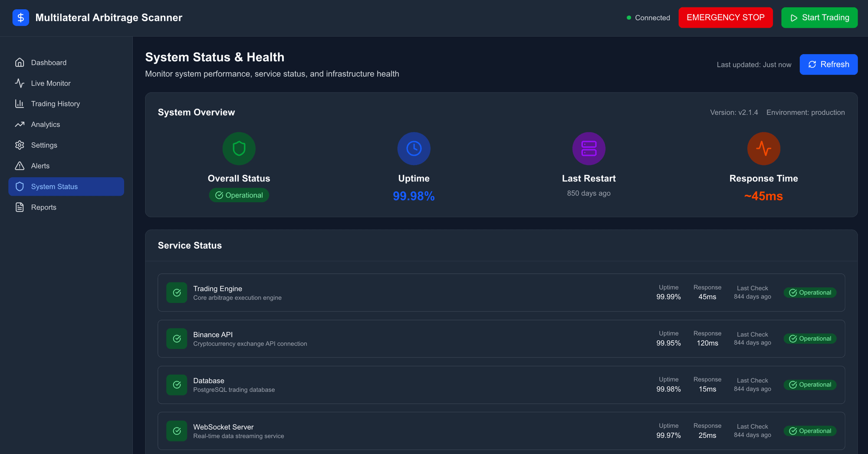Hit the EMERGENCY STOP button
This screenshot has height=454, width=868.
[726, 18]
